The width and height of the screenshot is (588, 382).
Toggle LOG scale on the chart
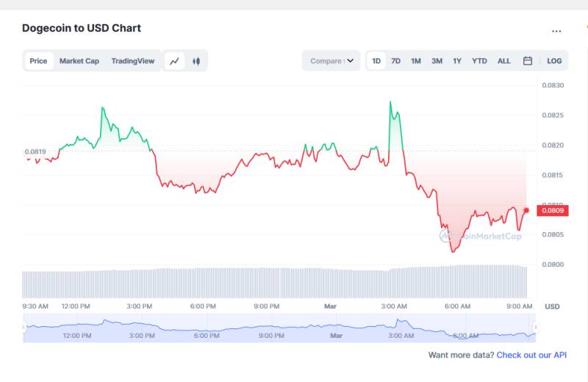click(x=554, y=61)
